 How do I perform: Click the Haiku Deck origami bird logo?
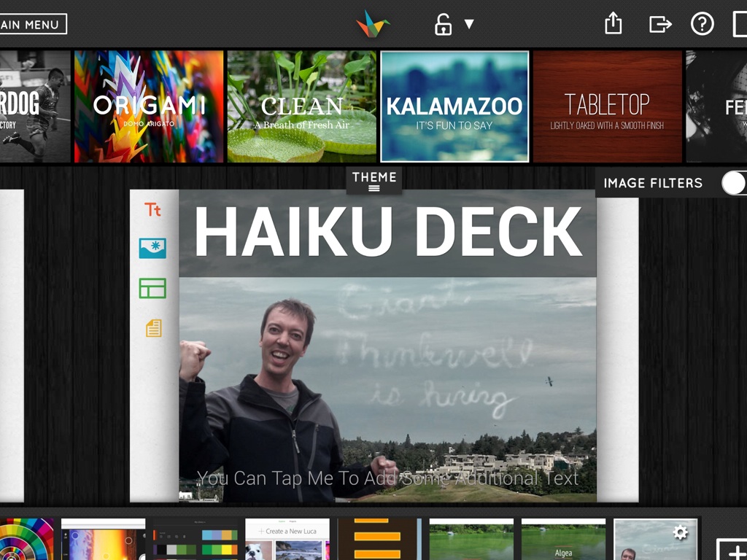point(373,24)
